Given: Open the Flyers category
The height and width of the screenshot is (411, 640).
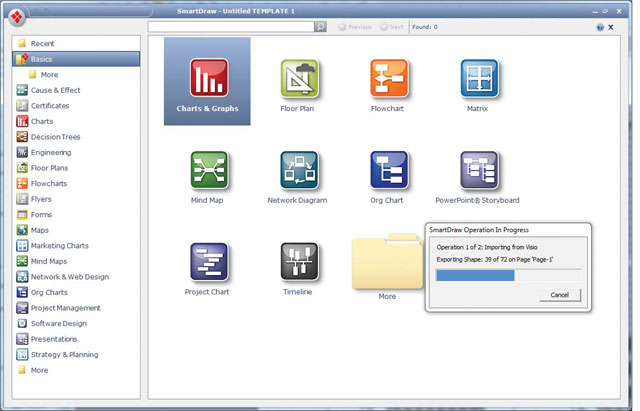Looking at the screenshot, I should [76, 199].
